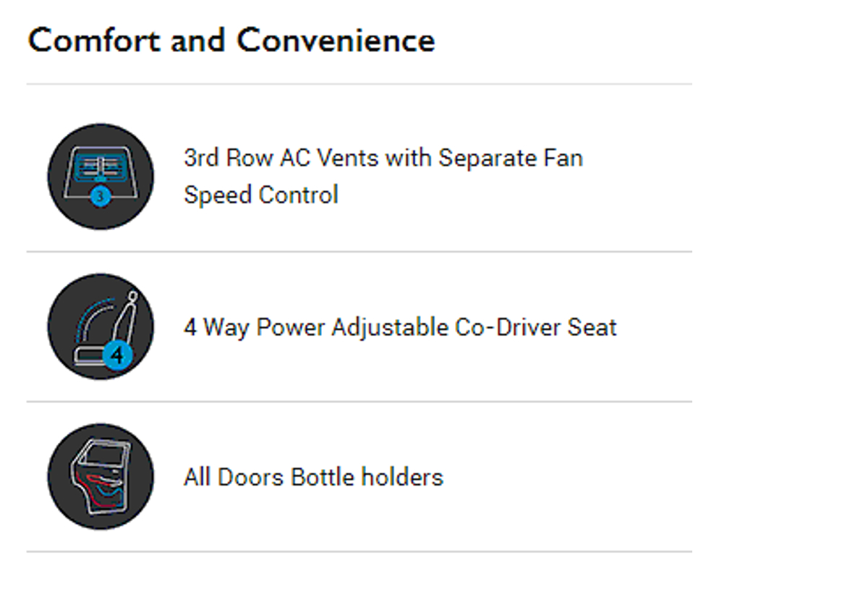Click the car door bottle holder icon
Viewport: 868px width, 605px height.
point(101,476)
